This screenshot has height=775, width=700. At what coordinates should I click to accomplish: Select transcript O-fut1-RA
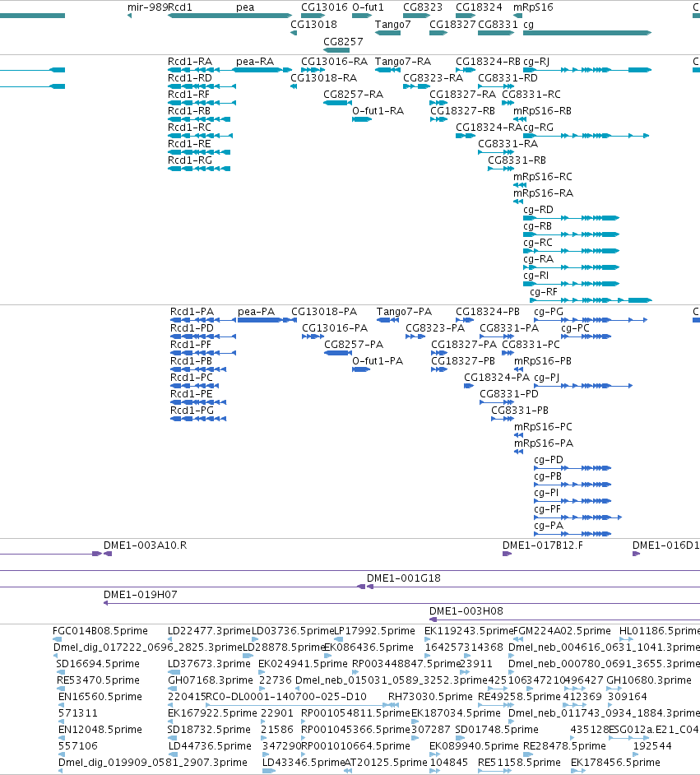pos(378,111)
